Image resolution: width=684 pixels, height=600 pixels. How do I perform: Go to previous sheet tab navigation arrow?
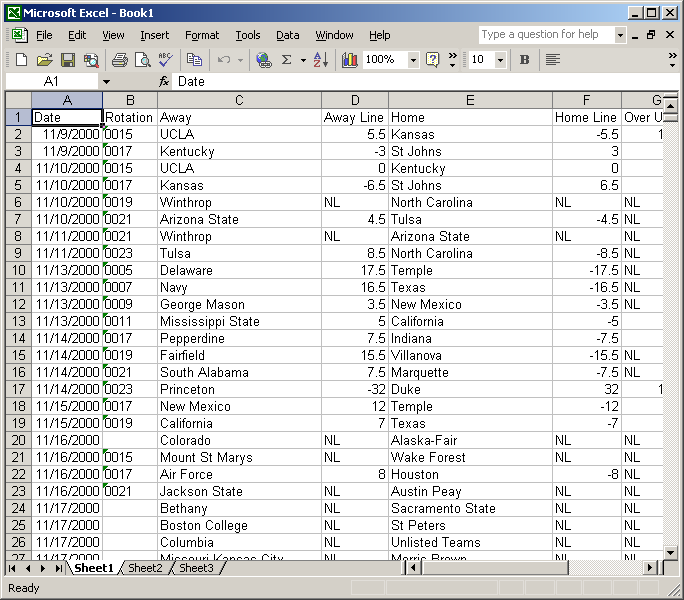[28, 568]
